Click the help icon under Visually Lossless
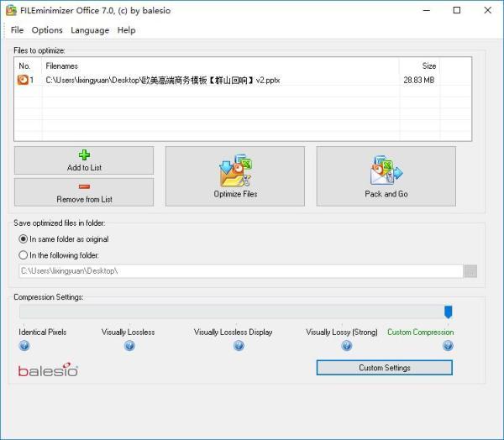The width and height of the screenshot is (504, 440). 129,346
